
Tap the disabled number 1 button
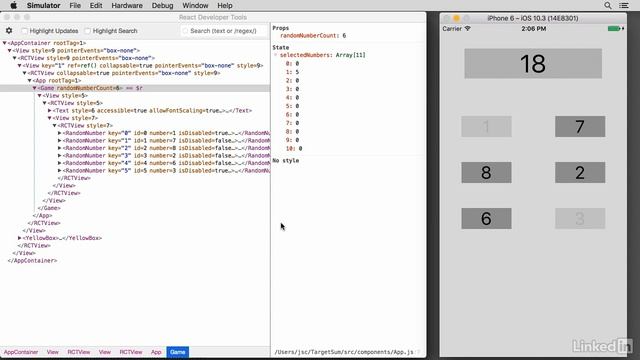(x=486, y=127)
